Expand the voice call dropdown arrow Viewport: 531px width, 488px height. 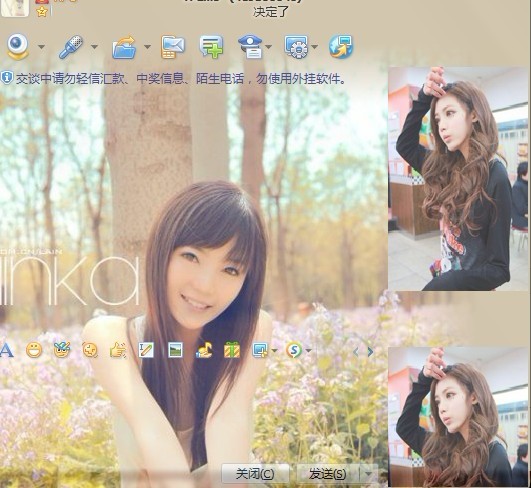tap(94, 47)
